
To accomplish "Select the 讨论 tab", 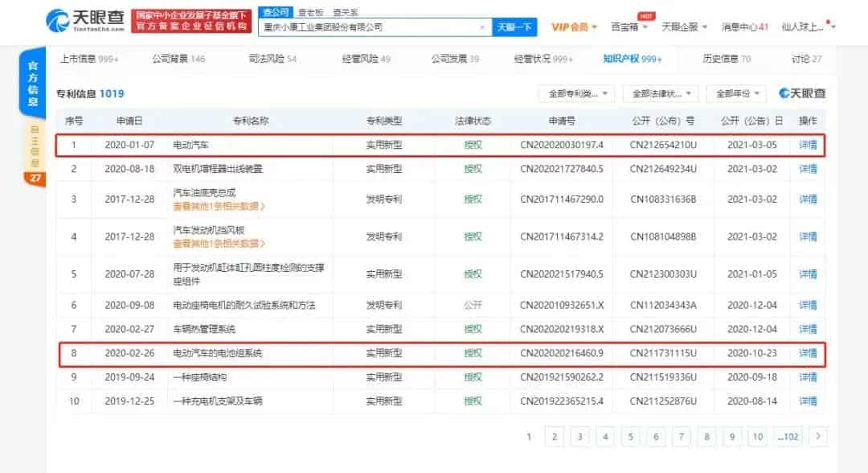I will pyautogui.click(x=806, y=59).
